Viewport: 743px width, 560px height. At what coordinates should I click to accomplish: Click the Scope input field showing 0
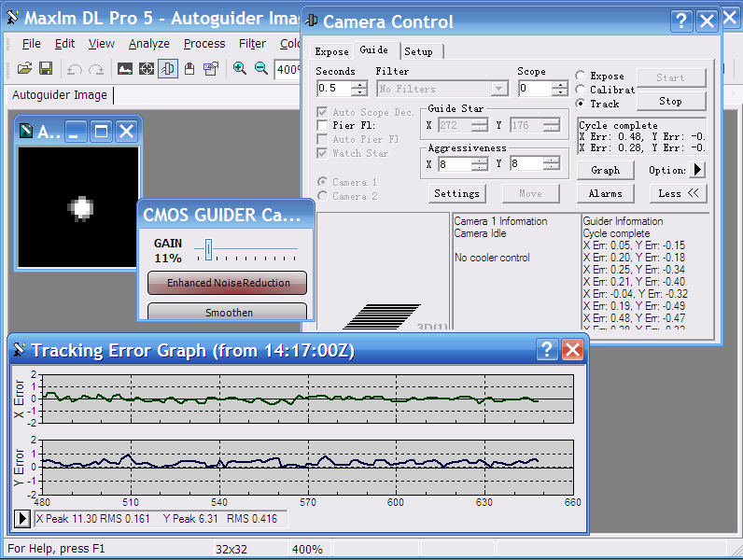pyautogui.click(x=535, y=88)
